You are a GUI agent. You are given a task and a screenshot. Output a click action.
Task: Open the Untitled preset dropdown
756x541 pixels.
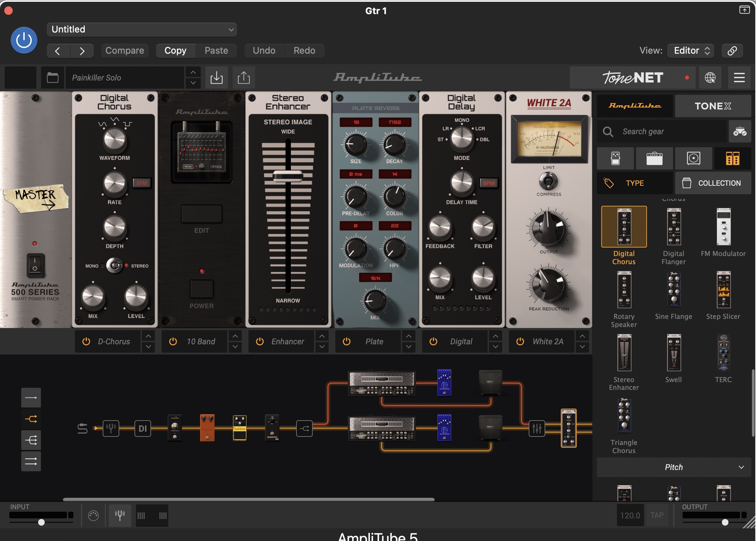pyautogui.click(x=142, y=29)
